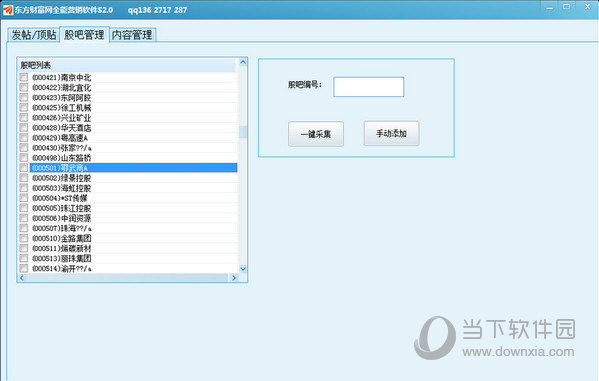Toggle the (000507) checkbox
This screenshot has width=599, height=381.
pyautogui.click(x=24, y=228)
